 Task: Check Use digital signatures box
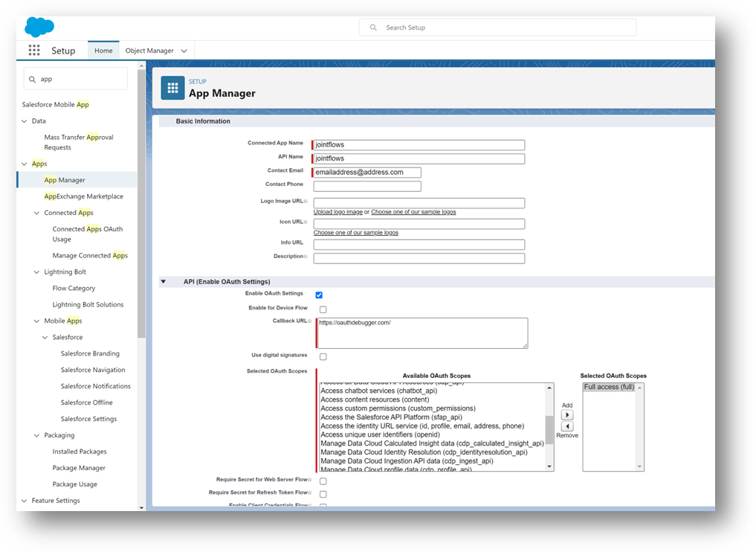pos(323,357)
